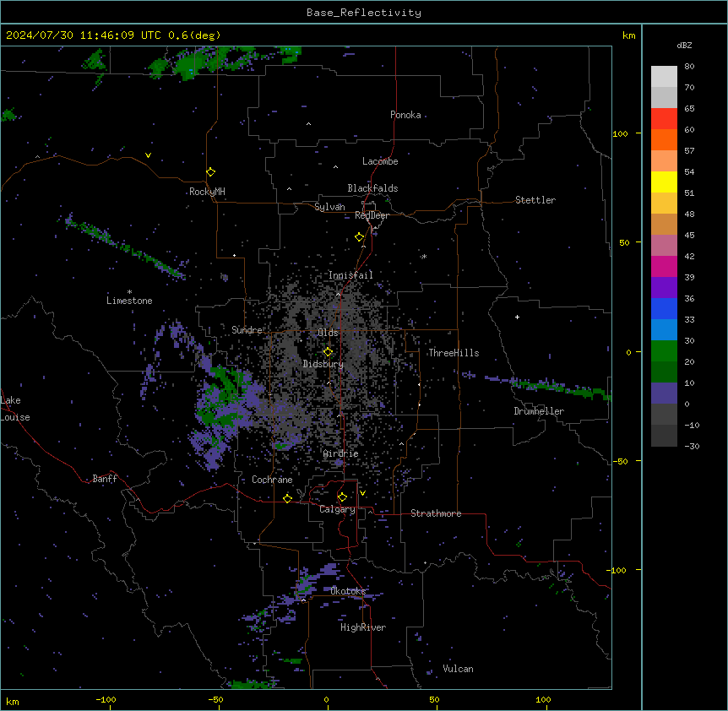Screen dimensions: 728x711
Task: Click the Stettler city label
Action: 535,200
